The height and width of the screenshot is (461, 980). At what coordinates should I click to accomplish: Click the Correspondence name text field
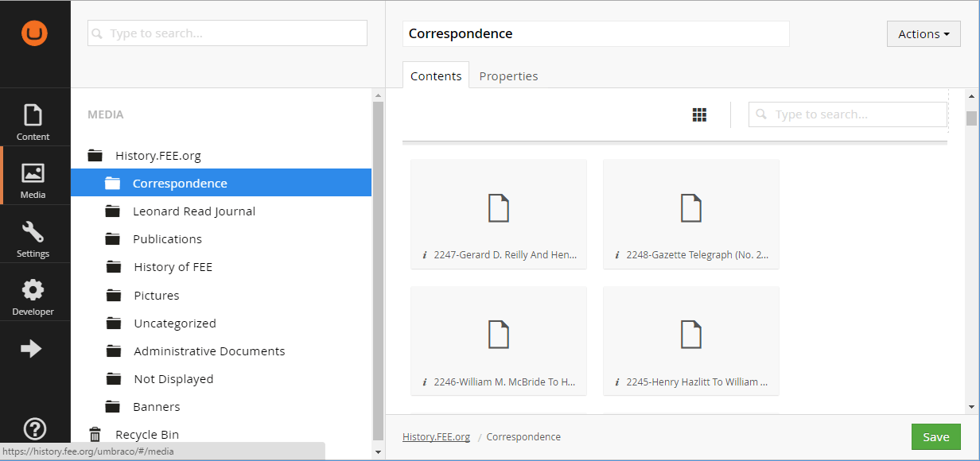point(595,34)
